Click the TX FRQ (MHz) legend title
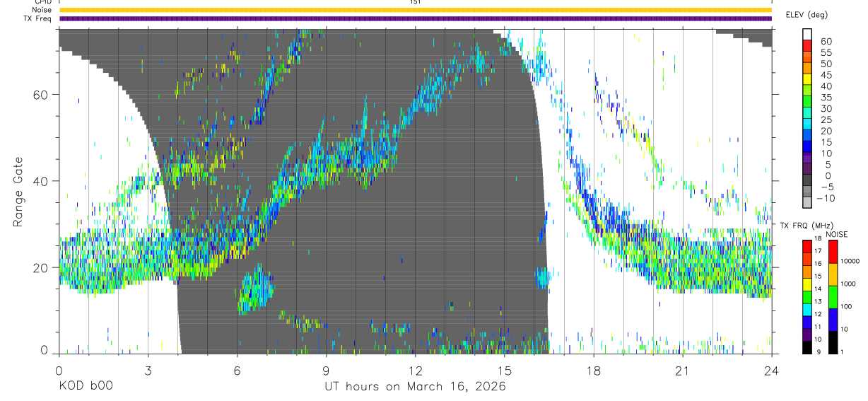This screenshot has height=401, width=868. click(x=806, y=226)
